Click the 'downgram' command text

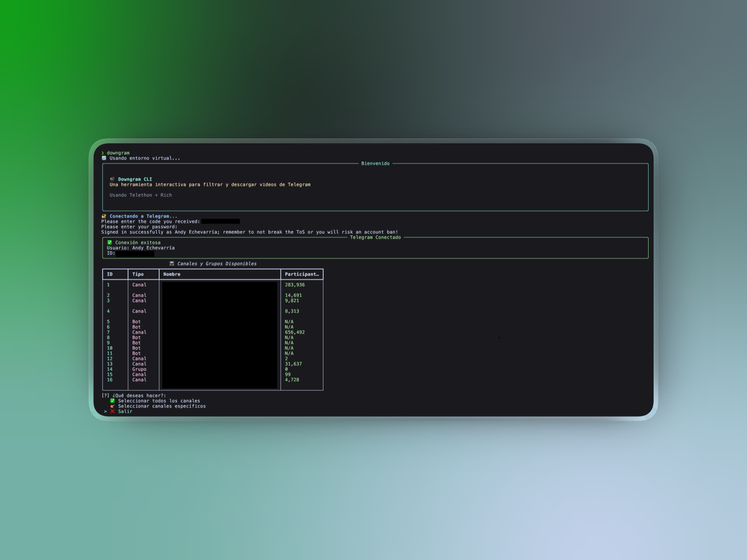point(118,153)
